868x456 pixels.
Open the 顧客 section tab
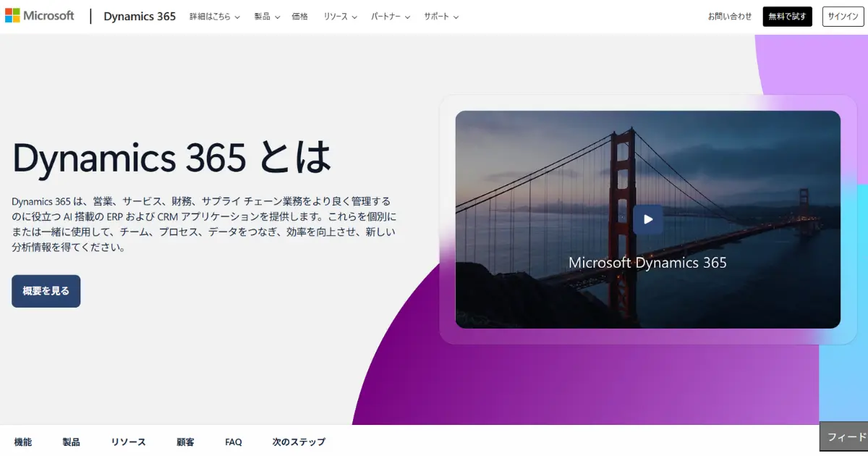click(184, 442)
